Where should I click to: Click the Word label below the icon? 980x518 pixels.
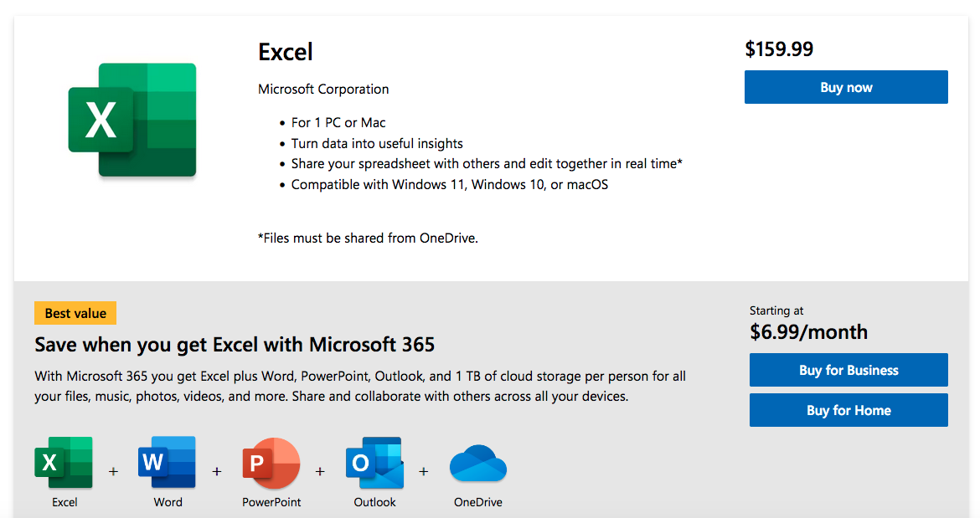click(168, 502)
